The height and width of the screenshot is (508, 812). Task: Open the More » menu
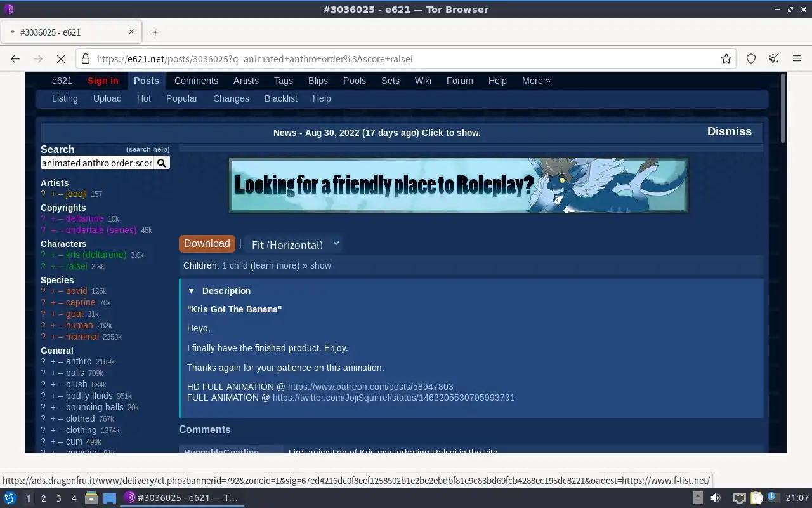click(x=536, y=81)
